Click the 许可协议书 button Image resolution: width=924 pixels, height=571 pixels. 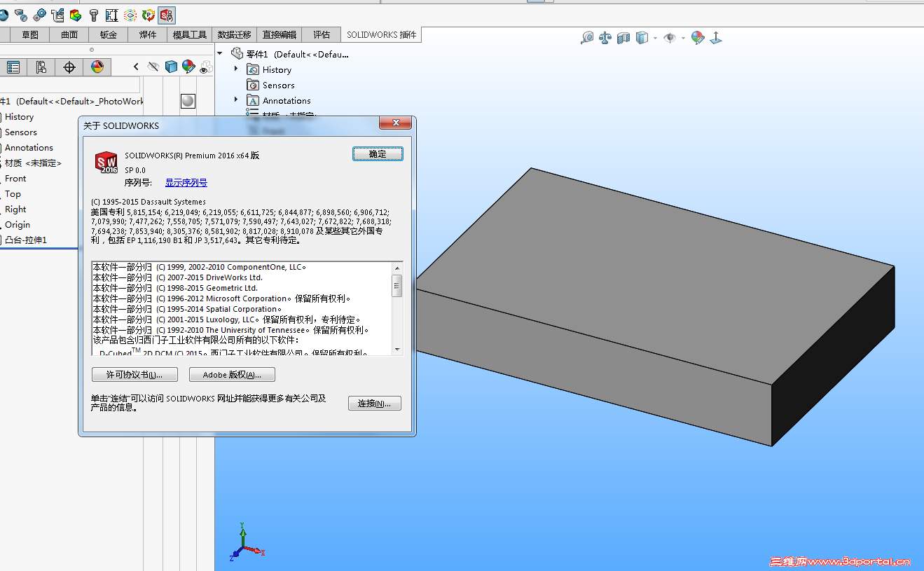click(135, 375)
